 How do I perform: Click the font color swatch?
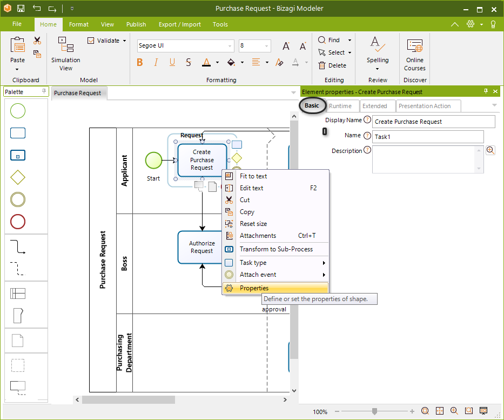tap(206, 62)
